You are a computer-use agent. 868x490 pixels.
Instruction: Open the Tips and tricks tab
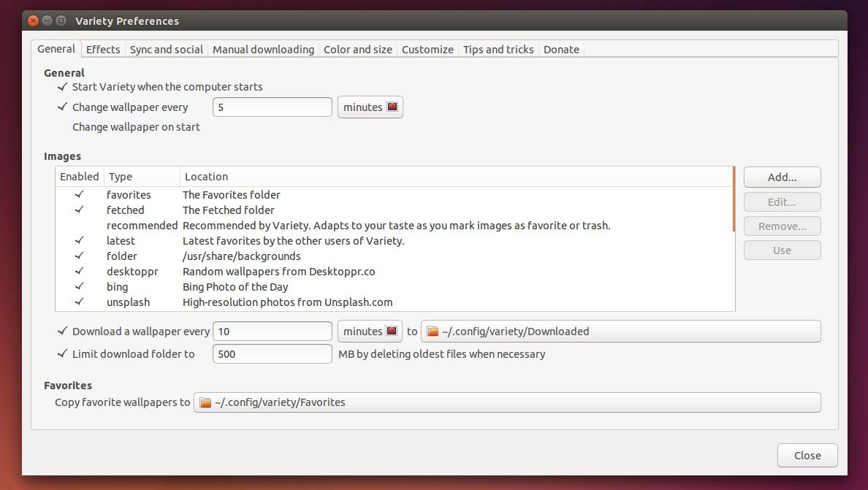498,50
